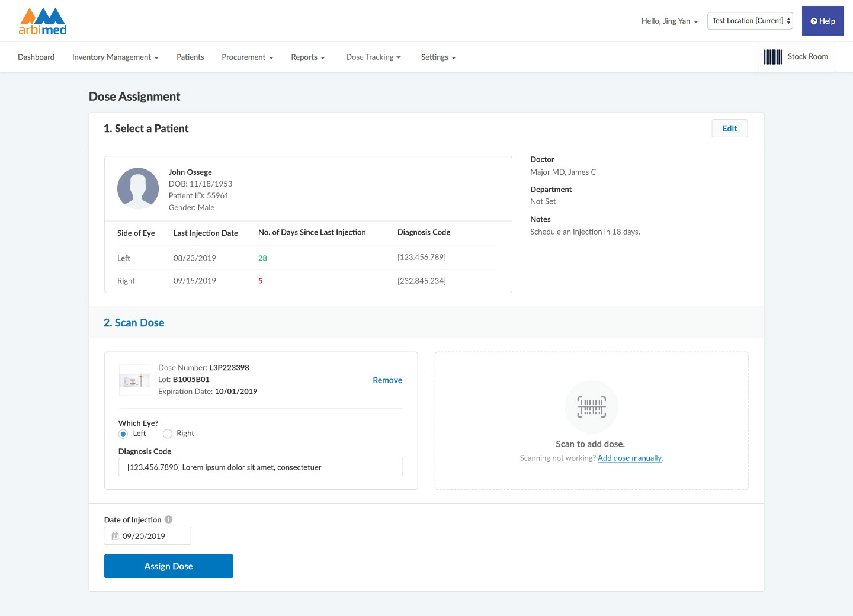Screen dimensions: 853x616
Task: Click the dose product thumbnail image
Action: point(134,380)
